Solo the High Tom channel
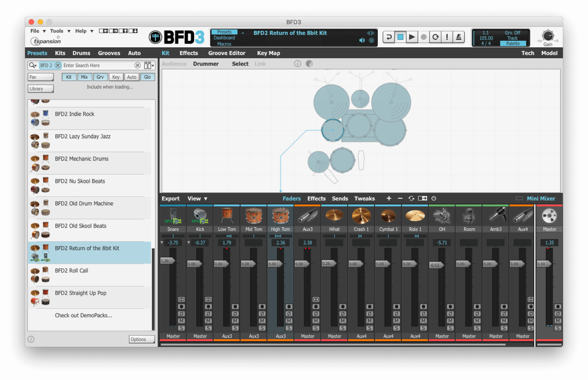This screenshot has width=588, height=380. click(289, 328)
